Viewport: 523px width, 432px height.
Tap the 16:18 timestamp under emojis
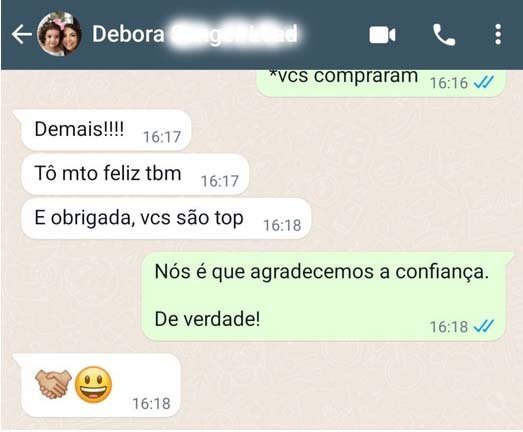151,404
